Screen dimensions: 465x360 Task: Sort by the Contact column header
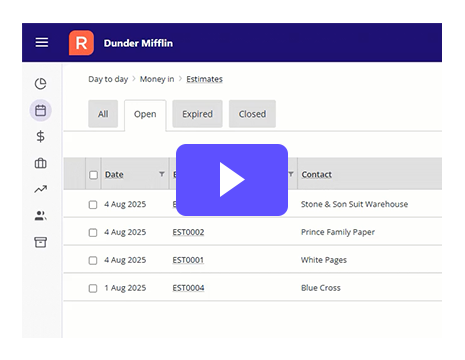tap(316, 174)
